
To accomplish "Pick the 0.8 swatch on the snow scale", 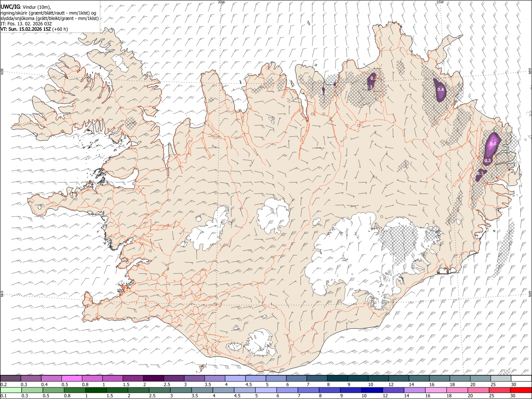I will 92,378.
